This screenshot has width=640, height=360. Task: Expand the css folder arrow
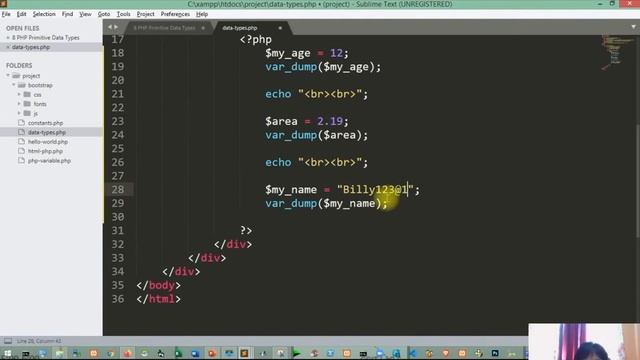[x=19, y=95]
